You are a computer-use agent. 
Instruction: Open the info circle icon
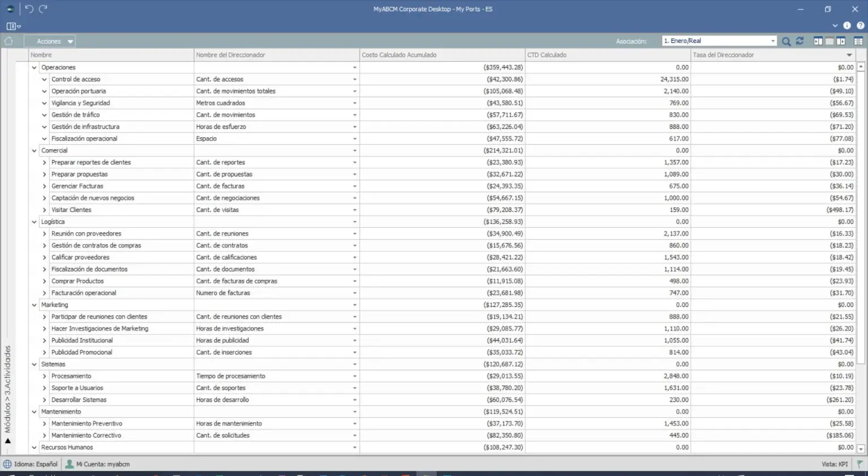(847, 25)
